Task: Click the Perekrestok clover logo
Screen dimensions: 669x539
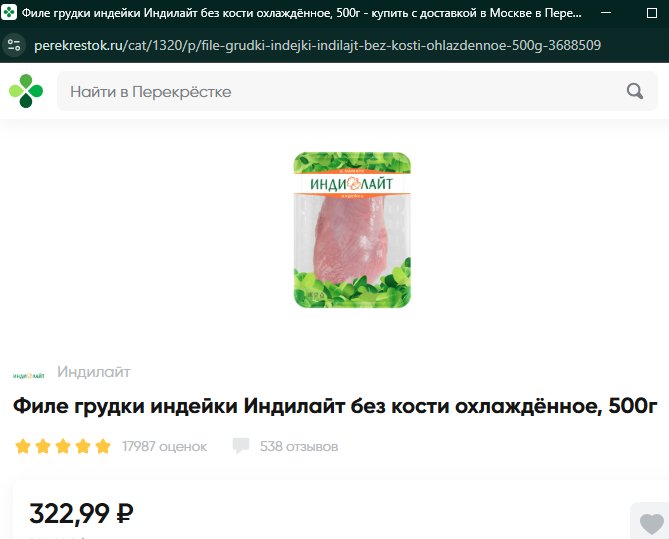Action: coord(26,91)
